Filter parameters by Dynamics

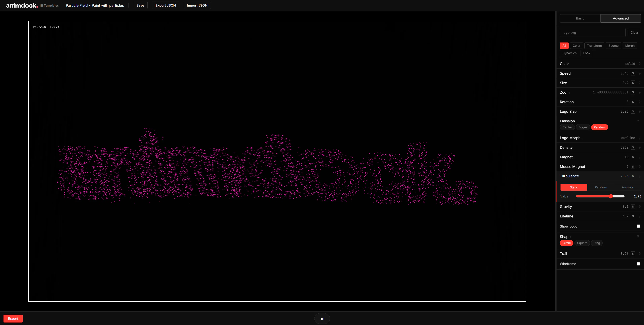tap(569, 53)
